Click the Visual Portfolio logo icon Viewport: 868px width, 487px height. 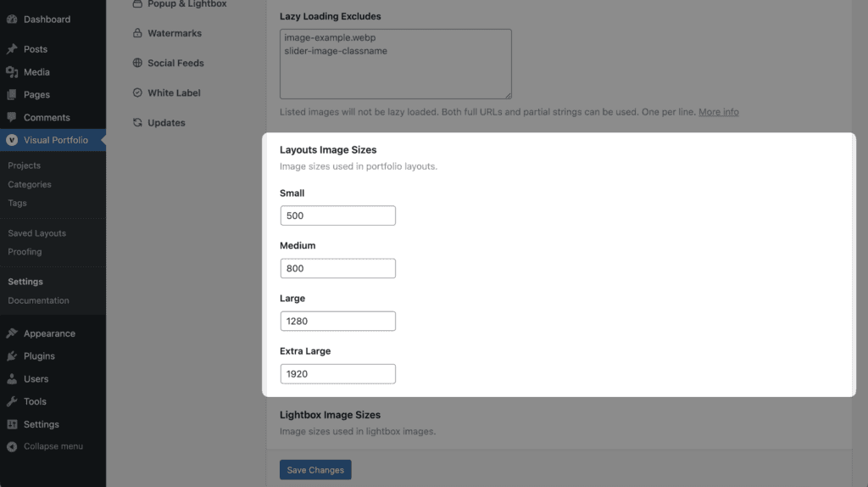pyautogui.click(x=12, y=140)
